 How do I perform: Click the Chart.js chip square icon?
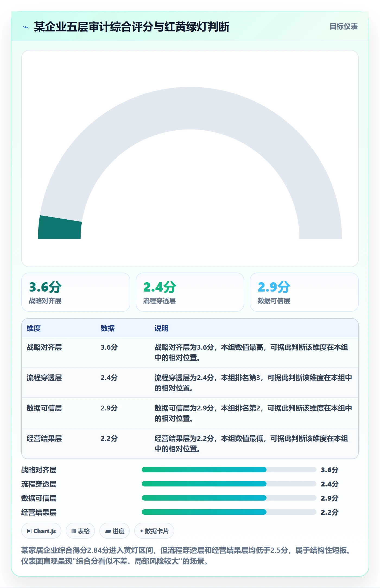tap(29, 531)
